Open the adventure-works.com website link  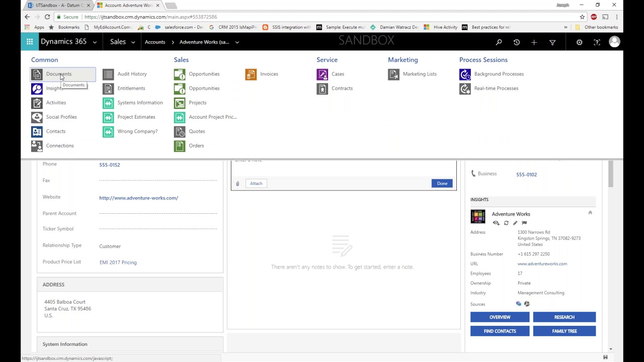coord(138,198)
